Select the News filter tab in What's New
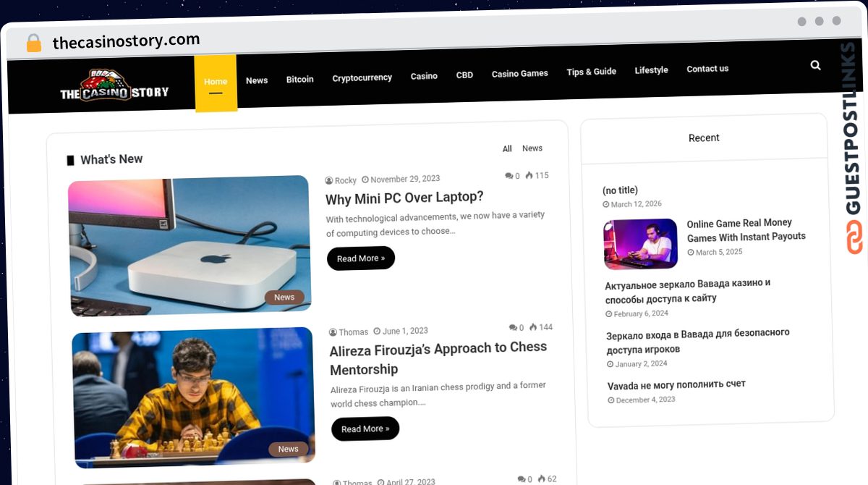868x485 pixels. [x=532, y=148]
